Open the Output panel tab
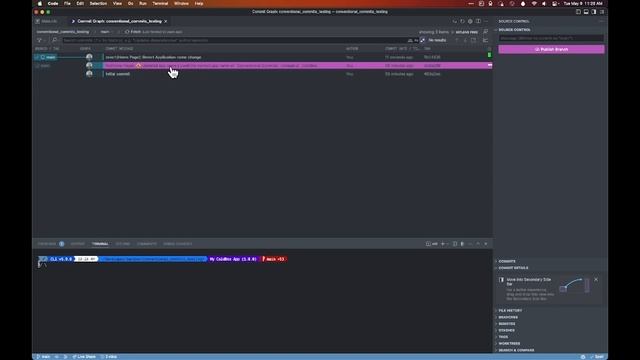Screen dimensions: 640x360 [78, 244]
